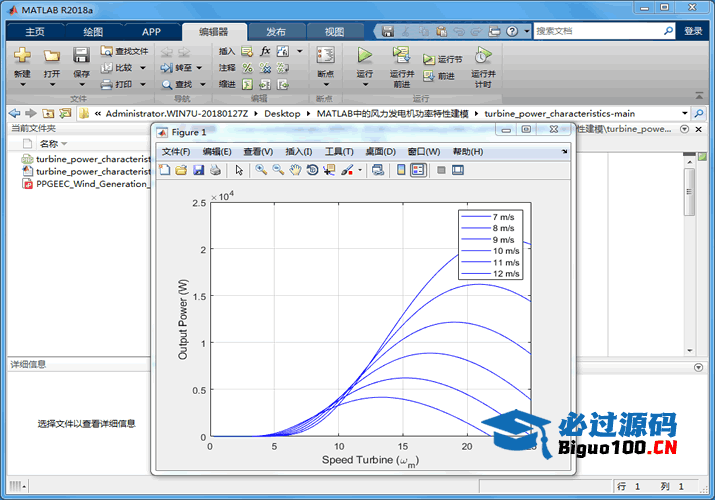Click the quick access save icon
Image resolution: width=715 pixels, height=500 pixels.
click(388, 31)
